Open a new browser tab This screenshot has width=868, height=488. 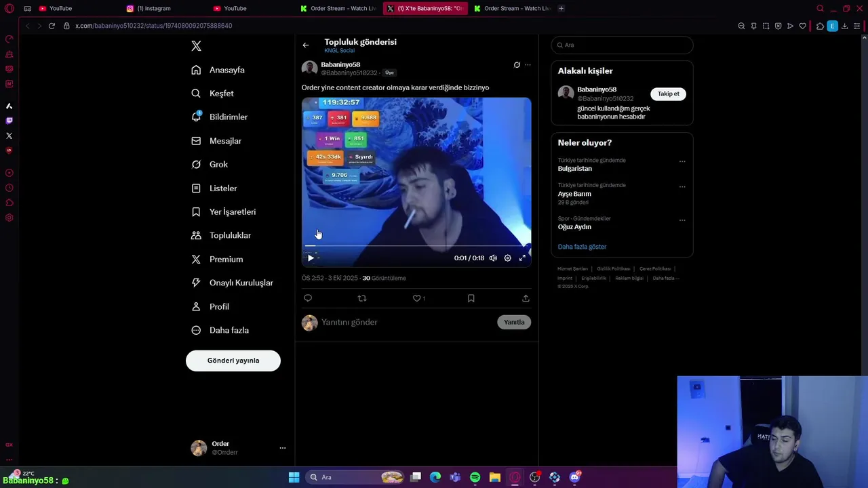[561, 8]
